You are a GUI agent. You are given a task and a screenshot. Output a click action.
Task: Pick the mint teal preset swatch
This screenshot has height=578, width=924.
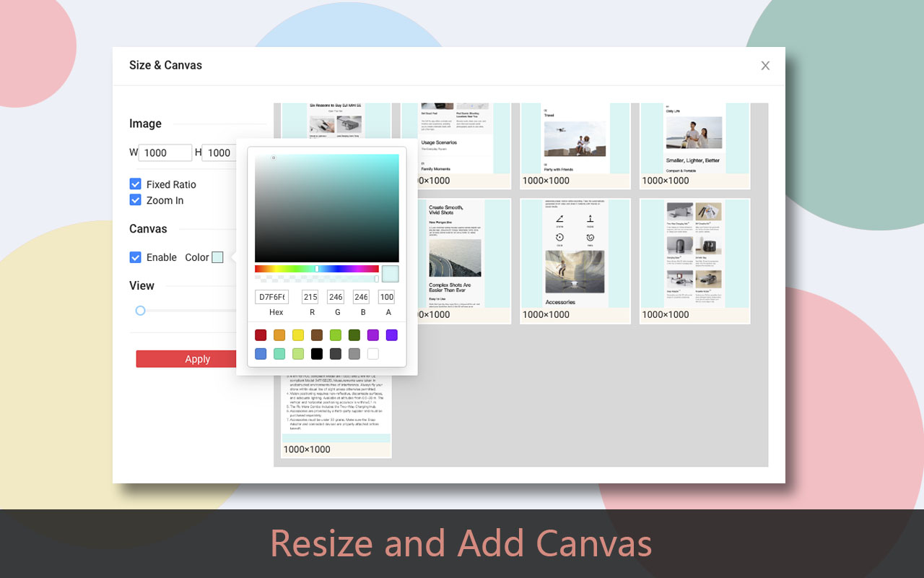coord(279,354)
